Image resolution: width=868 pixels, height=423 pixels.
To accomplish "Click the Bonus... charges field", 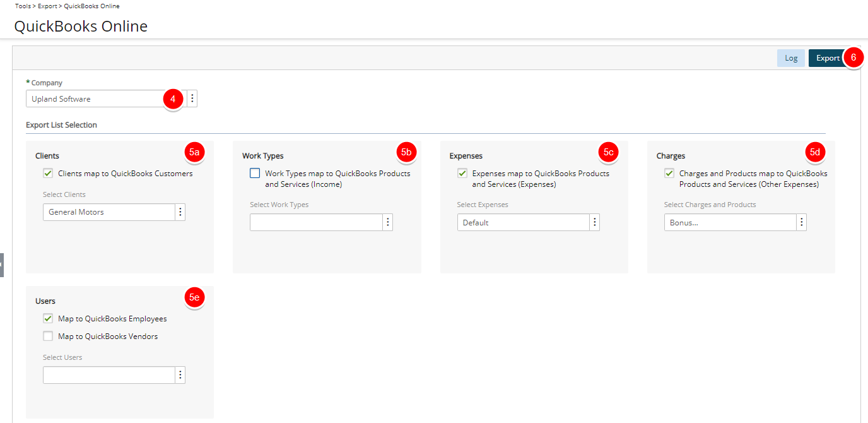I will click(730, 222).
